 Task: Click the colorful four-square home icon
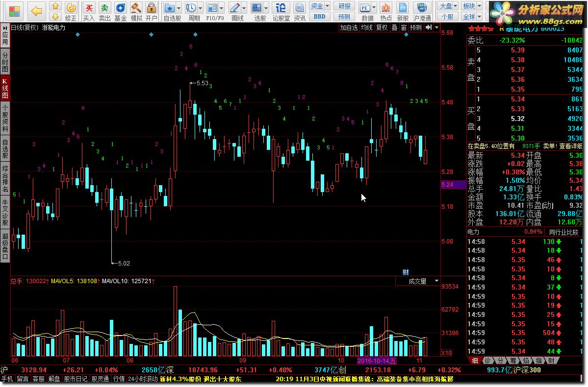(14, 11)
